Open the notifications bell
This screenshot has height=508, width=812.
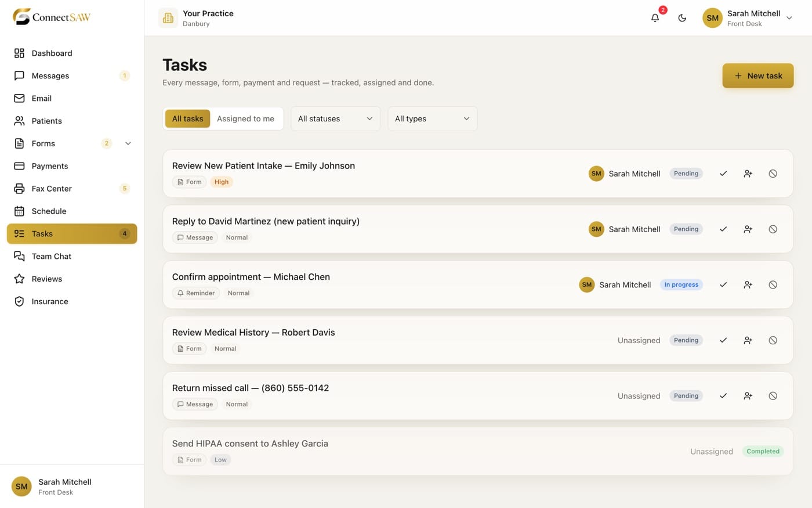pyautogui.click(x=655, y=18)
